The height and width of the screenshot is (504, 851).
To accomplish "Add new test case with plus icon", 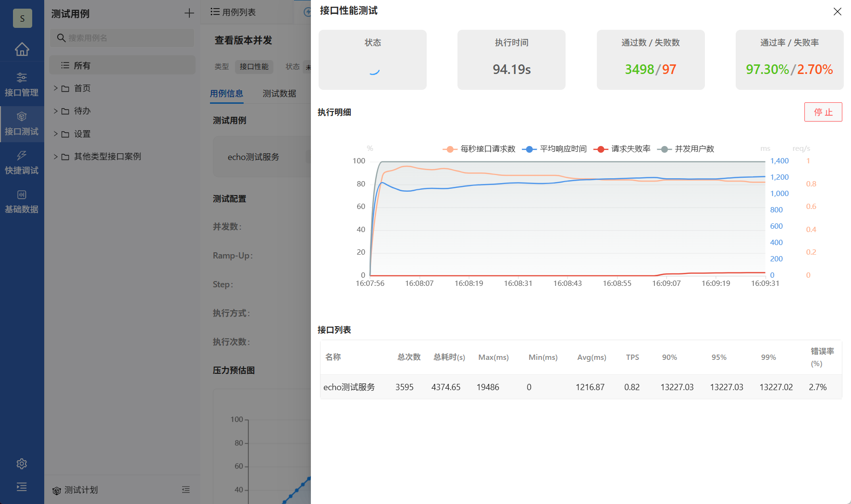I will pos(189,13).
